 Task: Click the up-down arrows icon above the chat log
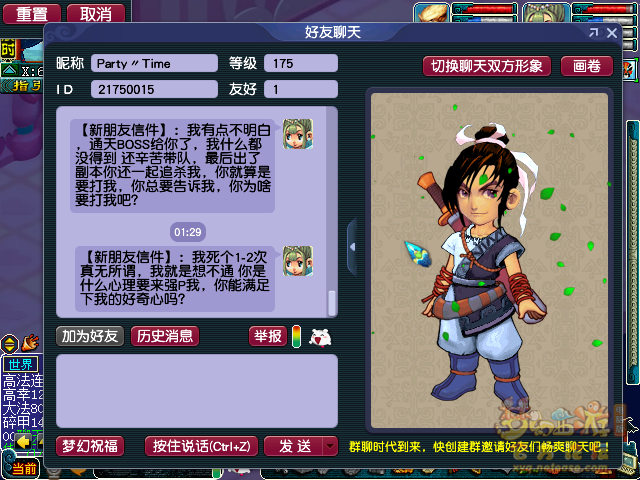coord(9,344)
